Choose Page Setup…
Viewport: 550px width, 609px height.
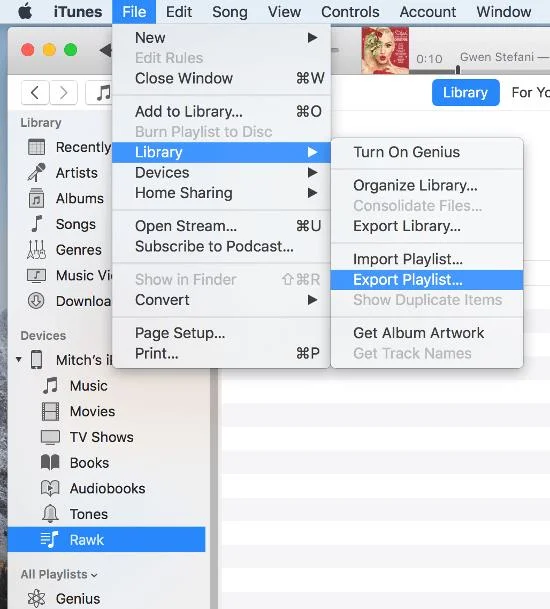click(x=221, y=333)
